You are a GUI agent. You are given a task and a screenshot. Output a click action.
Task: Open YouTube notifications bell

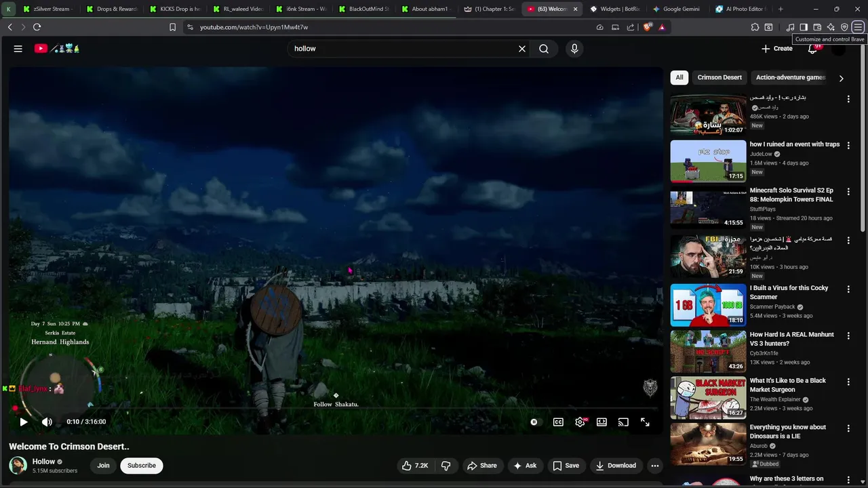click(x=812, y=49)
